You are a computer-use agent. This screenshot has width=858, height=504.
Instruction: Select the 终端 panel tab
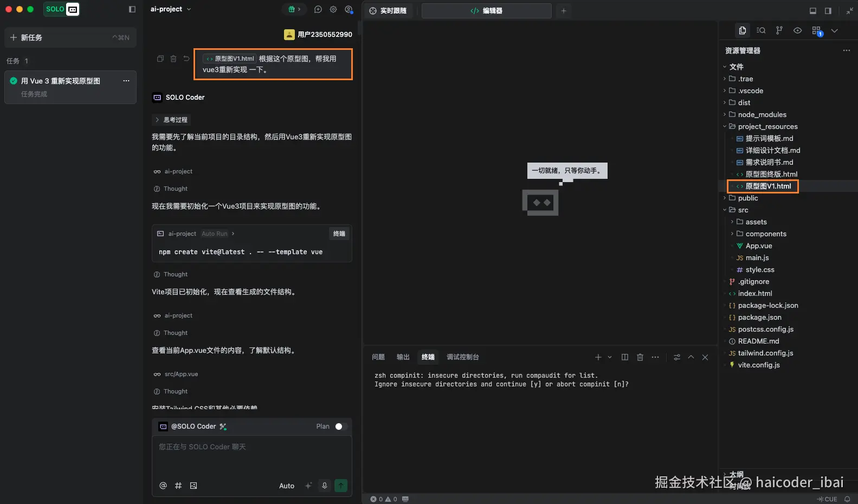(428, 357)
